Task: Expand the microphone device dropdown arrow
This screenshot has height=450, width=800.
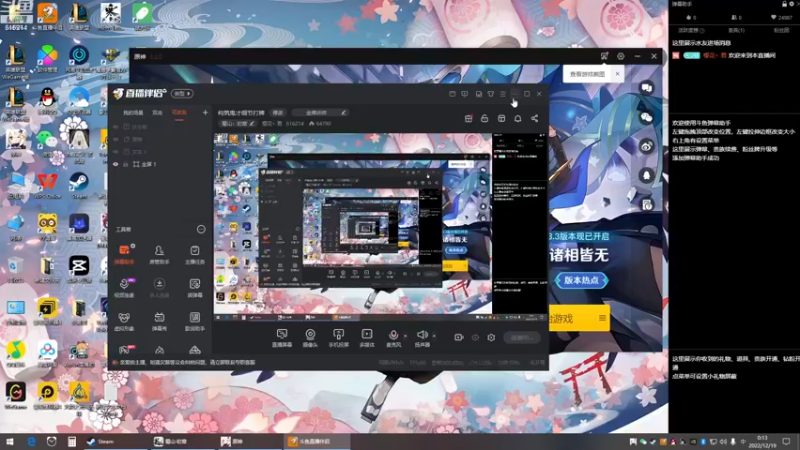Action: point(405,336)
